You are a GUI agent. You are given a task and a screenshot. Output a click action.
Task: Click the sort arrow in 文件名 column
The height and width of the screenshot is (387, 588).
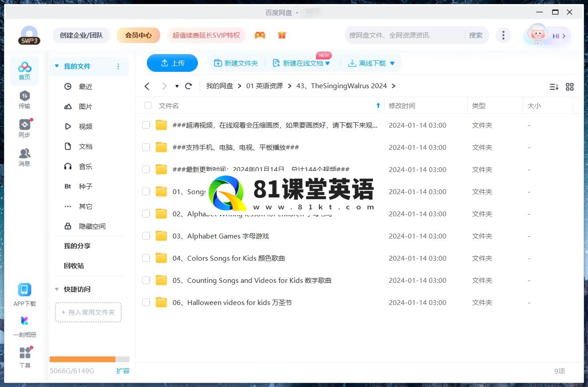click(378, 106)
